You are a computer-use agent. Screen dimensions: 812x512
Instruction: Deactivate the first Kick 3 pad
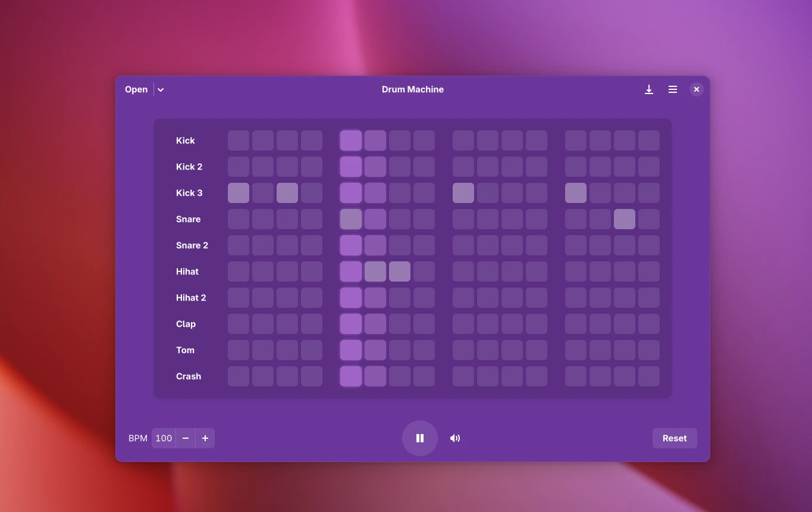(x=238, y=193)
